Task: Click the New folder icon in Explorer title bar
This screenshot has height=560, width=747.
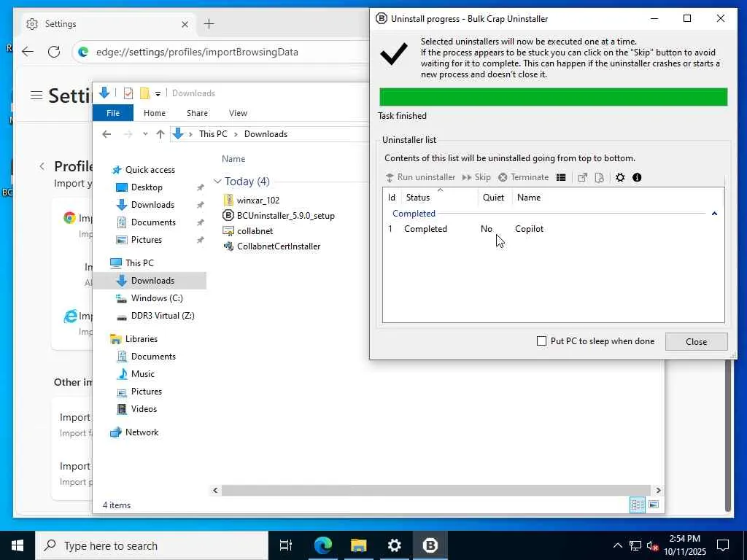Action: tap(144, 93)
